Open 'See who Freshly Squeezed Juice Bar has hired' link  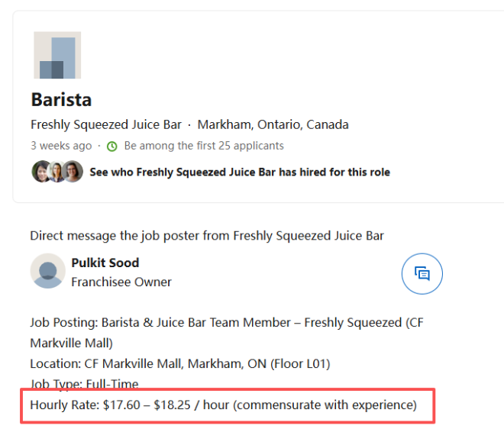240,172
